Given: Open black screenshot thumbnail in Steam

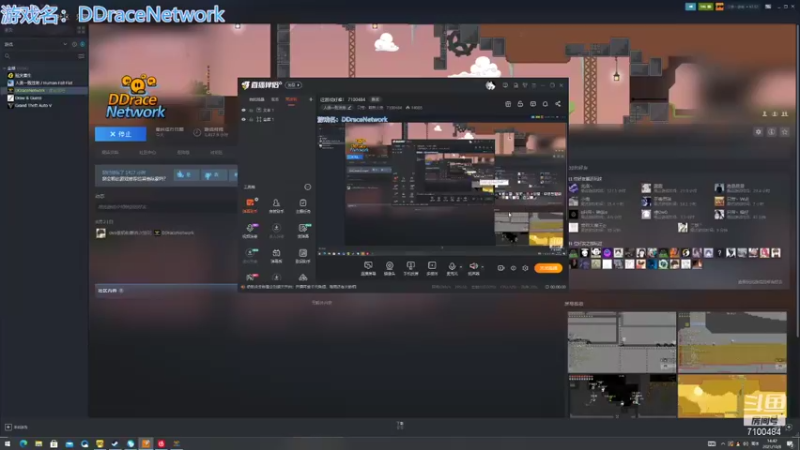Looking at the screenshot, I should click(x=622, y=396).
